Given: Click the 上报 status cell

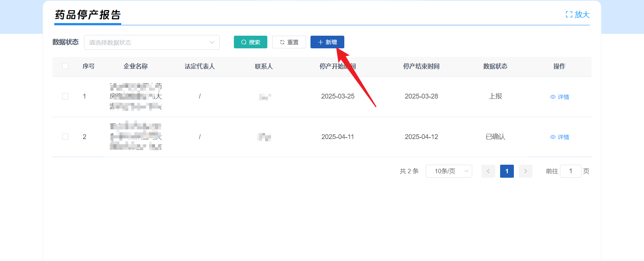Looking at the screenshot, I should click(495, 96).
